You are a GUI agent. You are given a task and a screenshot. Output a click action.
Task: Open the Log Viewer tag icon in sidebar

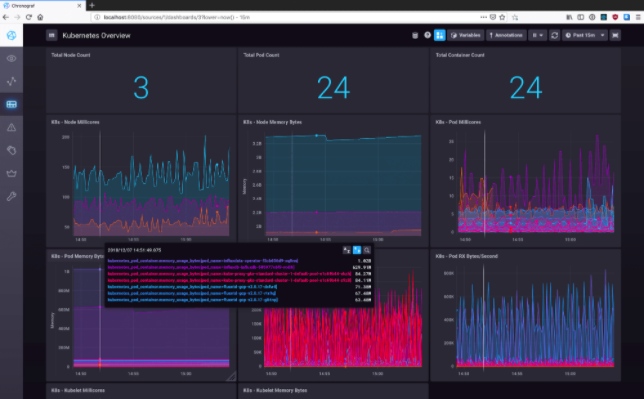12,150
